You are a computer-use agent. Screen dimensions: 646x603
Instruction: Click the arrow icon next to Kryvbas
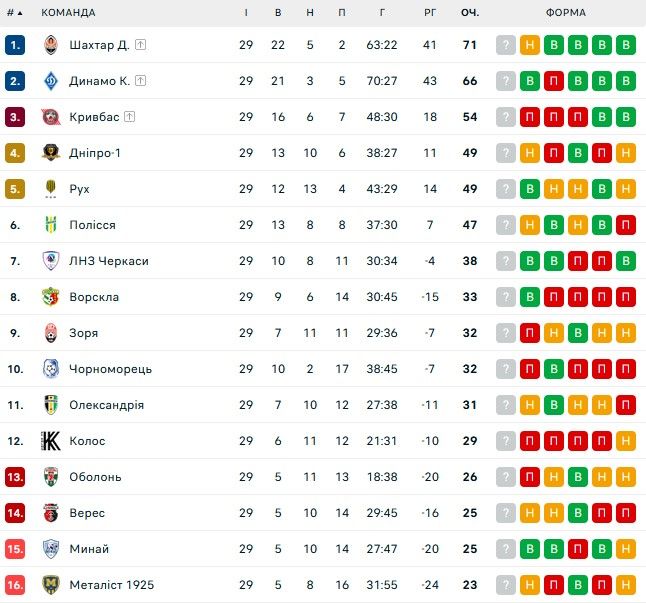click(130, 117)
